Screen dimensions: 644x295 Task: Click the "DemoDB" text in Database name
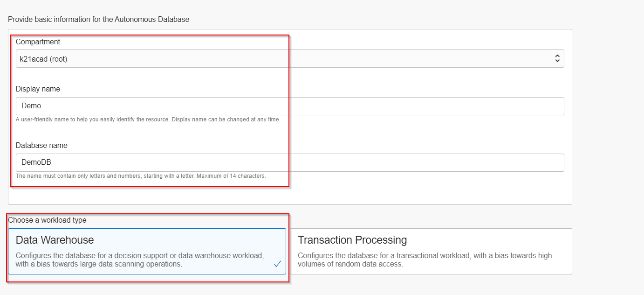pyautogui.click(x=36, y=162)
